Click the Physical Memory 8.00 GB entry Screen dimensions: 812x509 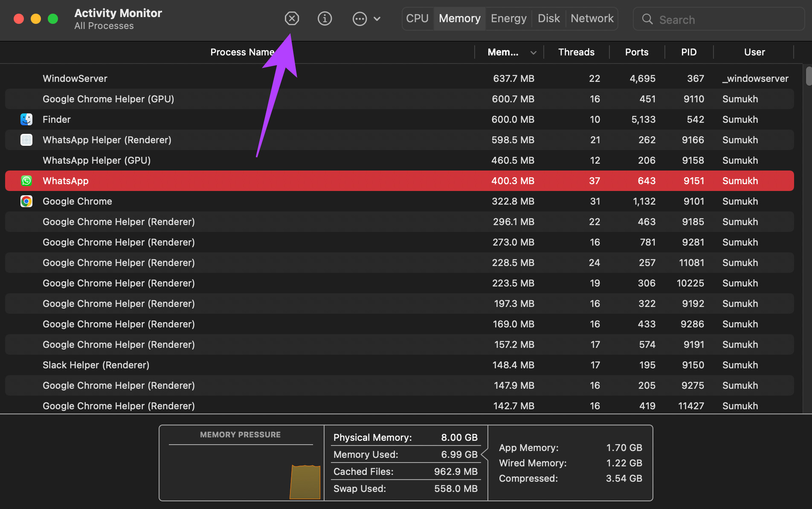(x=406, y=437)
